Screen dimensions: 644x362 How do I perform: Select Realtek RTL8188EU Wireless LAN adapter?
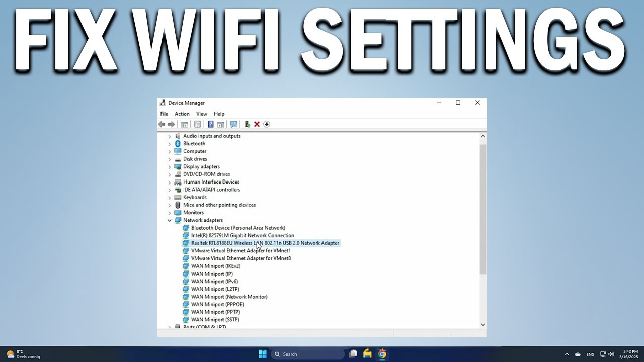pos(261,243)
